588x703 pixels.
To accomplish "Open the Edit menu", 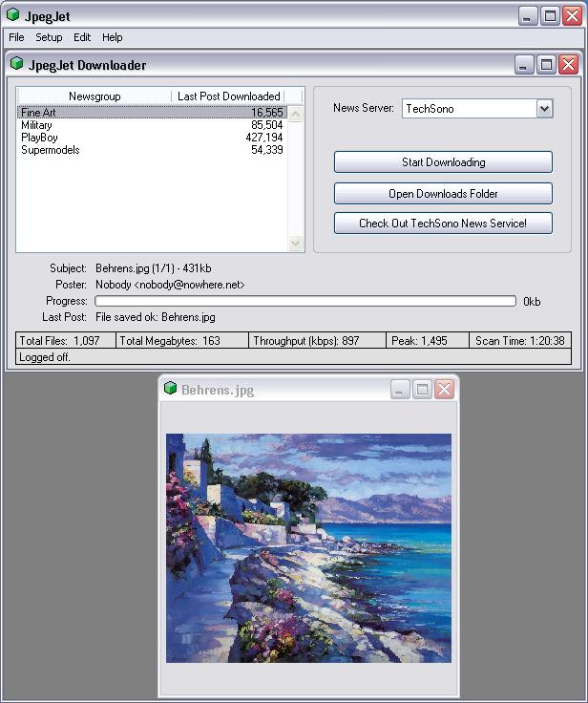I will click(82, 37).
